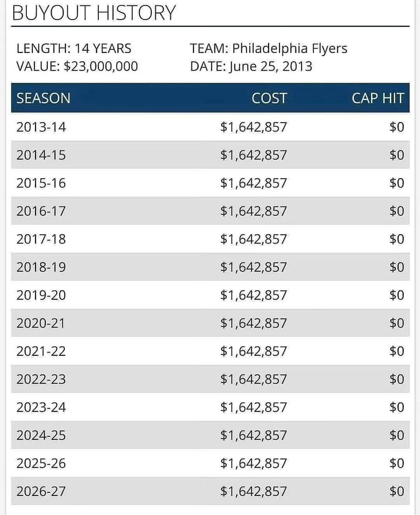This screenshot has height=515, width=420.
Task: Click the 2025-26 season label
Action: (41, 463)
